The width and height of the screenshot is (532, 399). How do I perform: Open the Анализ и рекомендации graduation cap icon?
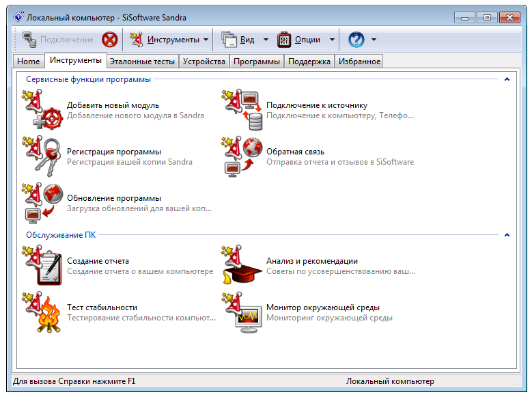[242, 265]
